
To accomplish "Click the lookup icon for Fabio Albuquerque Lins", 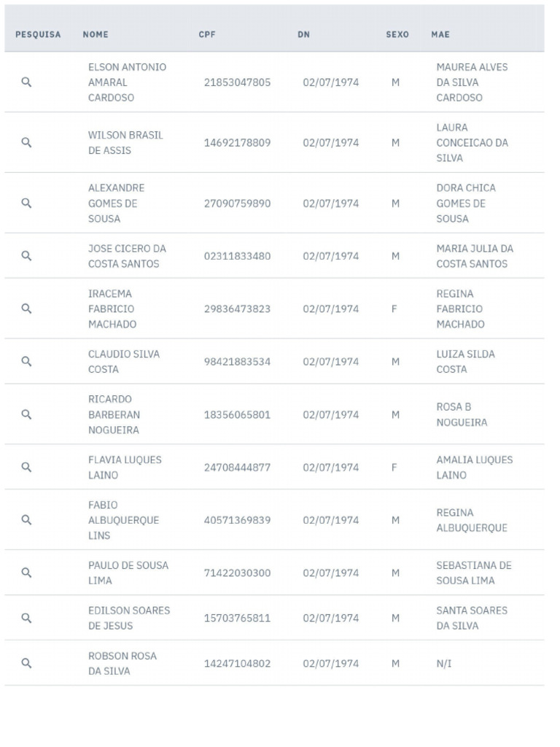I will point(27,519).
